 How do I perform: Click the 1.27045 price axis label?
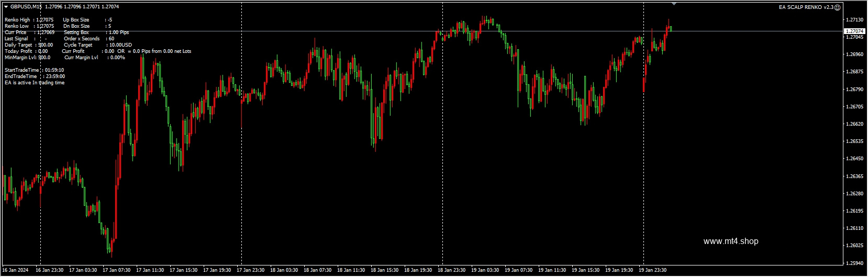coord(854,37)
